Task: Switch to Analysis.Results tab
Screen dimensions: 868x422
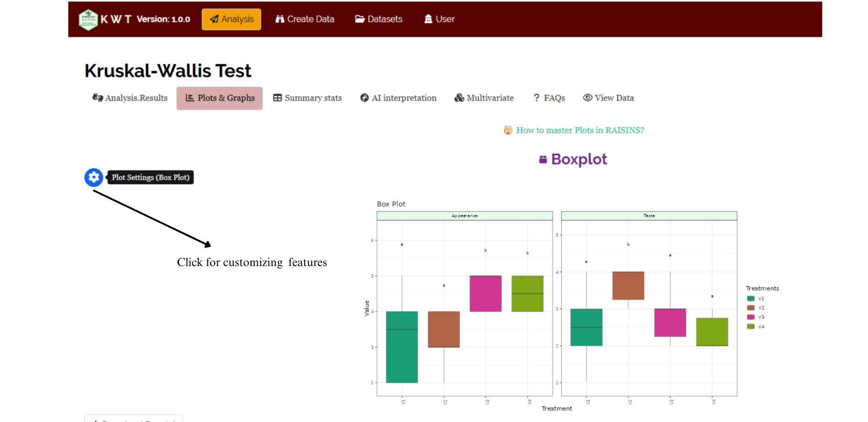Action: 130,98
